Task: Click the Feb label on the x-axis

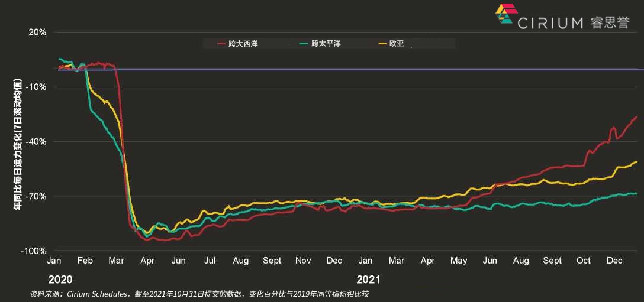Action: coord(85,261)
